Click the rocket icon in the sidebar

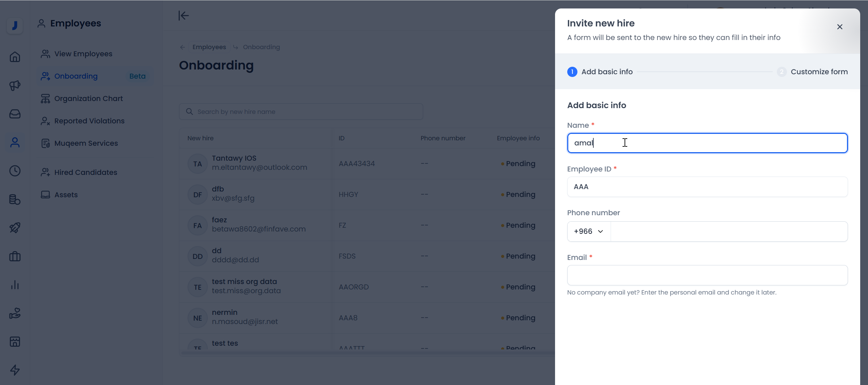pyautogui.click(x=15, y=228)
